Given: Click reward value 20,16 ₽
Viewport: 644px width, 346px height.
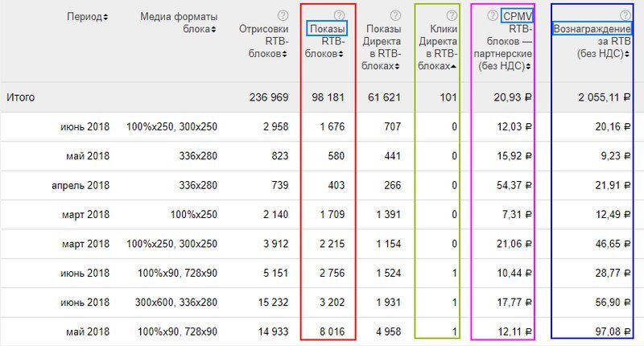Looking at the screenshot, I should (613, 126).
